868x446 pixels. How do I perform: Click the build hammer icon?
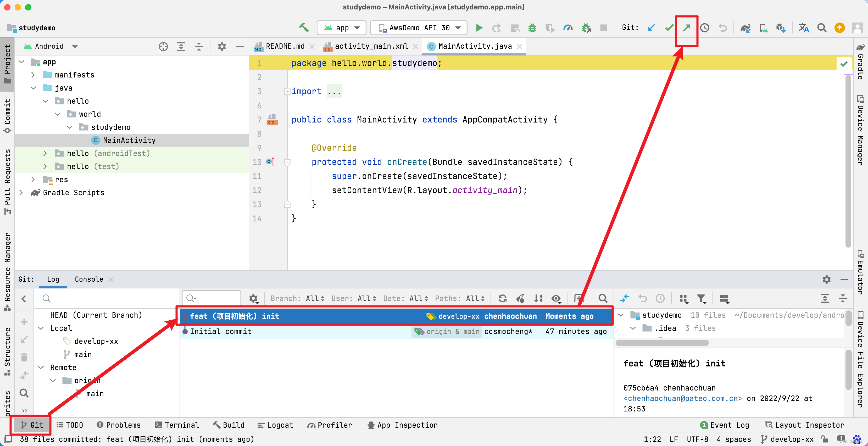tap(304, 28)
